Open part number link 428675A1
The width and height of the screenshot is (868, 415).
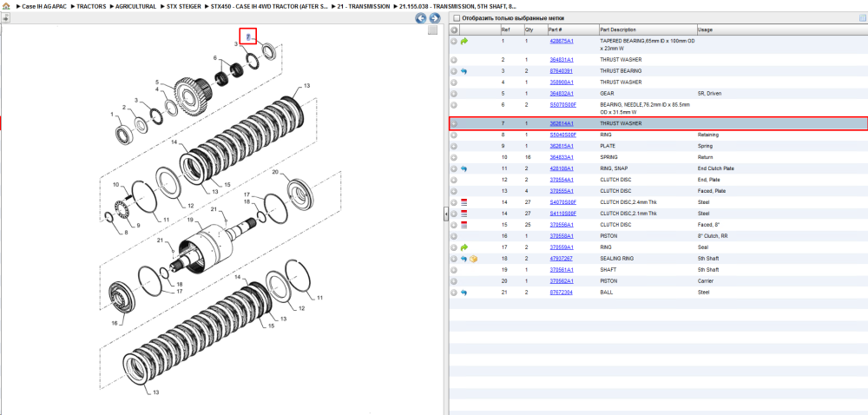coord(561,42)
